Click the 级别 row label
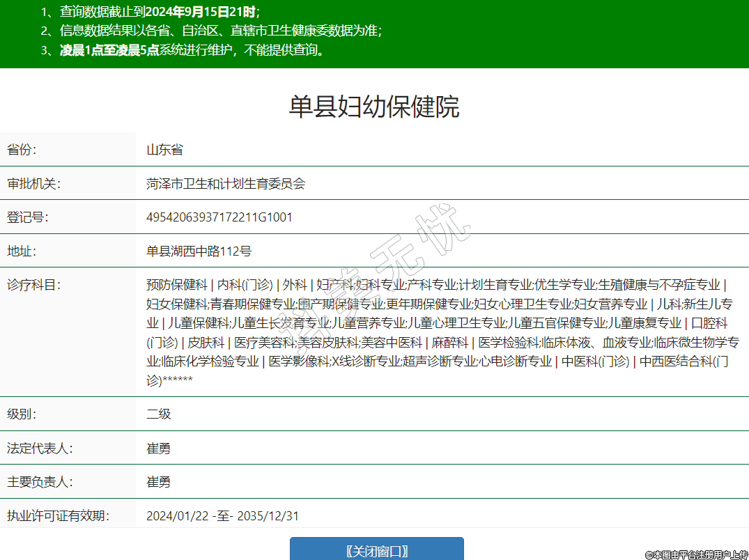 click(x=22, y=414)
